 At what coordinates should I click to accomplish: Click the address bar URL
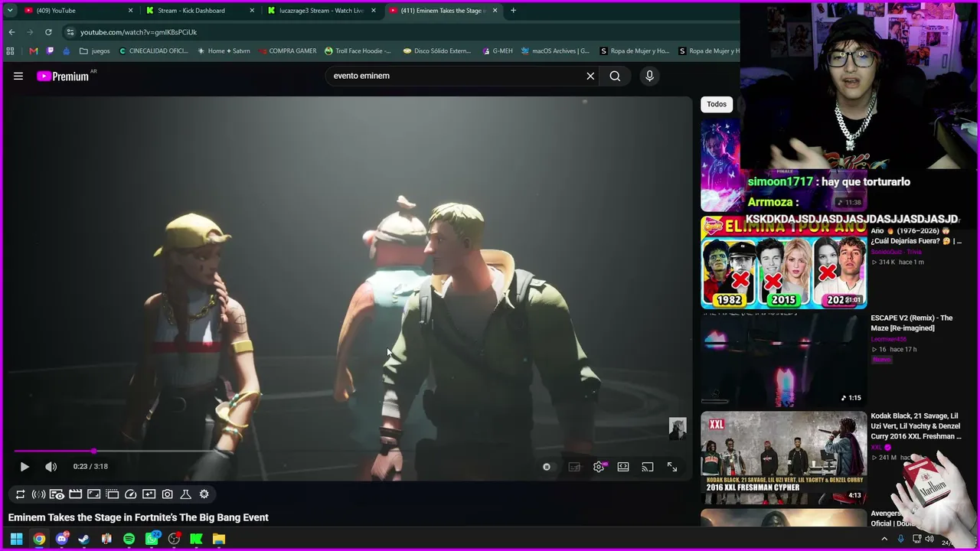tap(139, 32)
